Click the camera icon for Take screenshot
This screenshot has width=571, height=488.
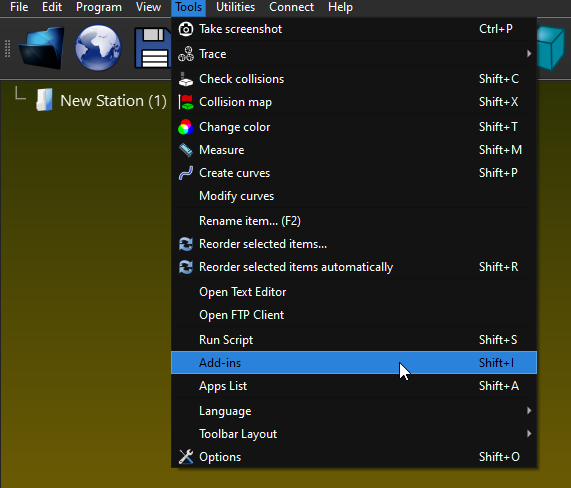[x=186, y=29]
